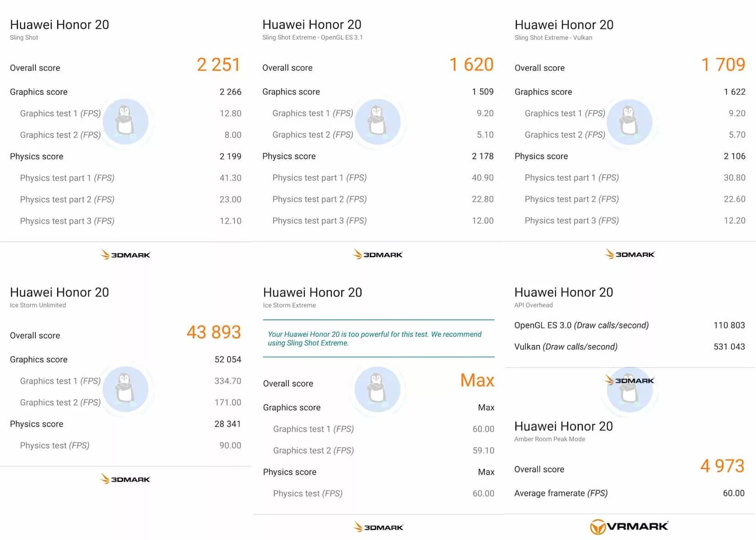Click the physics part 3 value 12.20
Image resolution: width=756 pixels, height=540 pixels.
coord(734,221)
